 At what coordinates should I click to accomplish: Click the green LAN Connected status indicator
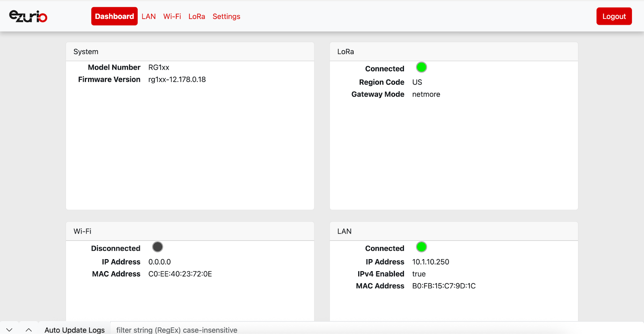(421, 247)
